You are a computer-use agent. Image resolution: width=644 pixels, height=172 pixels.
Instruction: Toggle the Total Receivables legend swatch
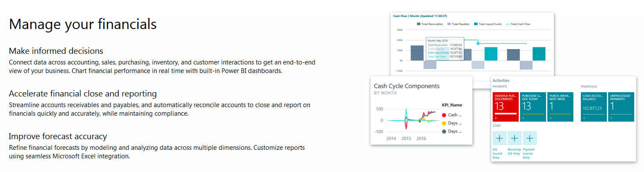418,24
